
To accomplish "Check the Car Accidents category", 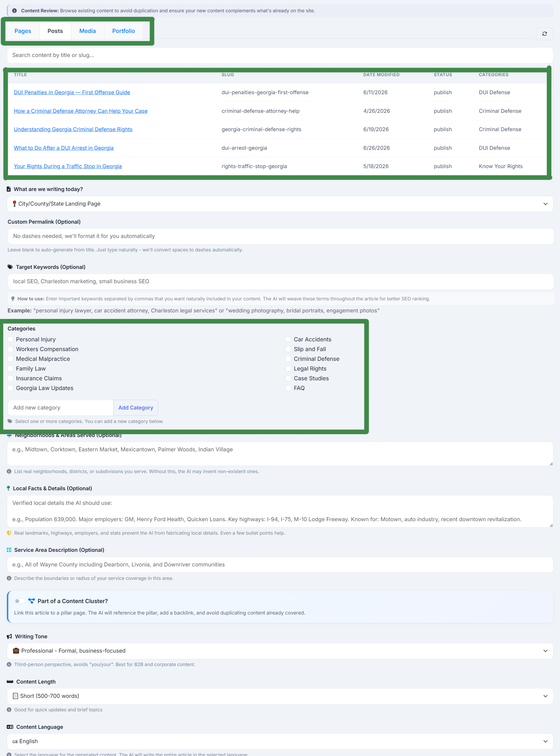I will pyautogui.click(x=288, y=339).
